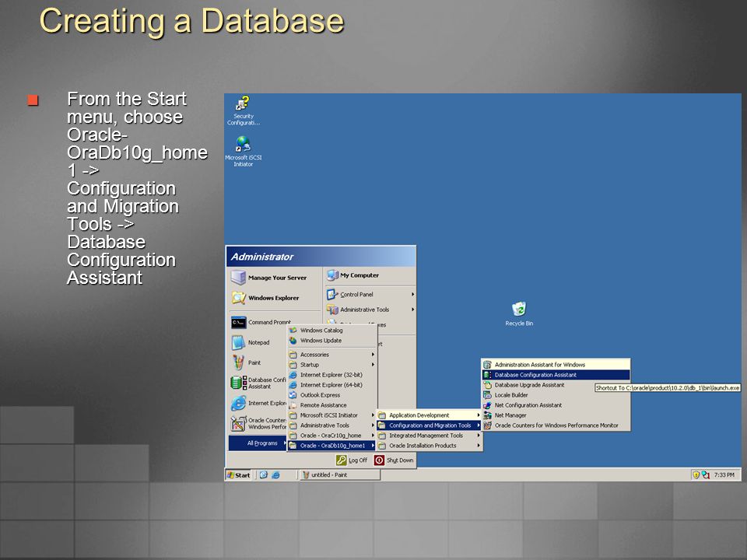Open Administration Assistant for Windows

pos(556,365)
